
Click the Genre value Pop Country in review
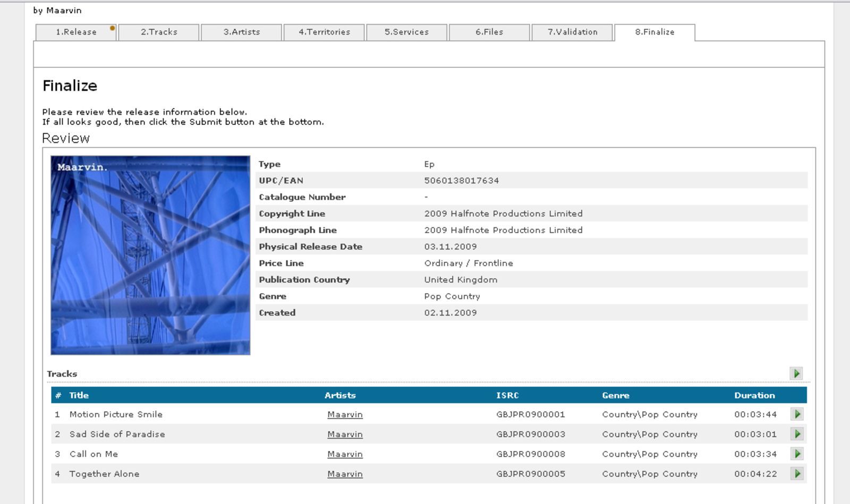point(452,296)
